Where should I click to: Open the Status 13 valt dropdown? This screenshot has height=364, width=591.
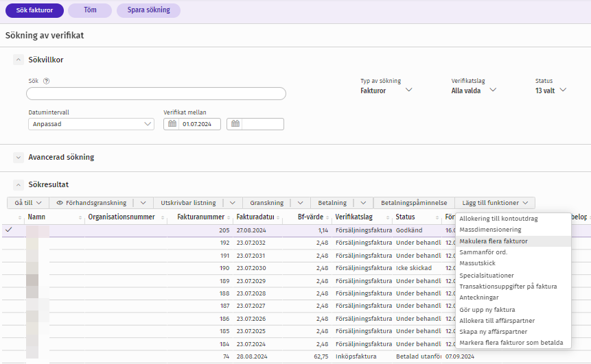551,90
